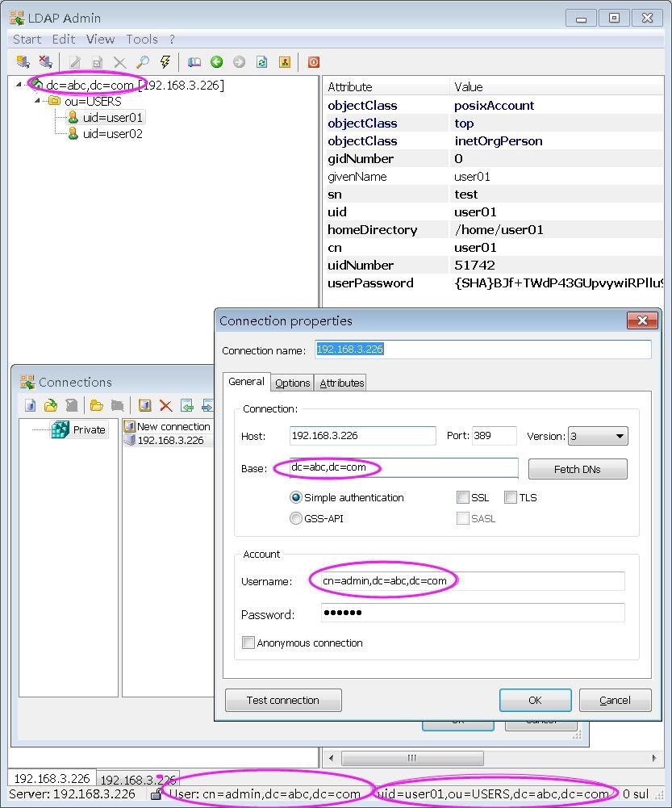Select the Private storage cube icon
The height and width of the screenshot is (808, 672).
point(60,429)
